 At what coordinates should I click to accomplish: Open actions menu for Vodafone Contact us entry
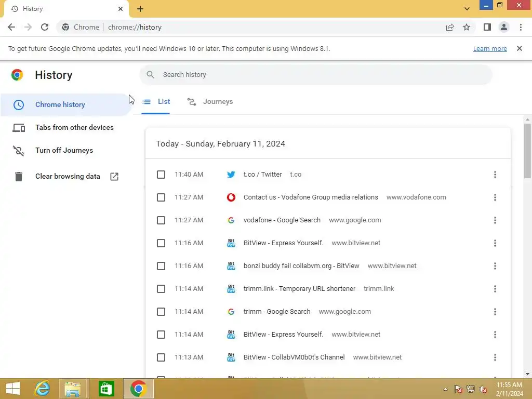click(x=495, y=197)
